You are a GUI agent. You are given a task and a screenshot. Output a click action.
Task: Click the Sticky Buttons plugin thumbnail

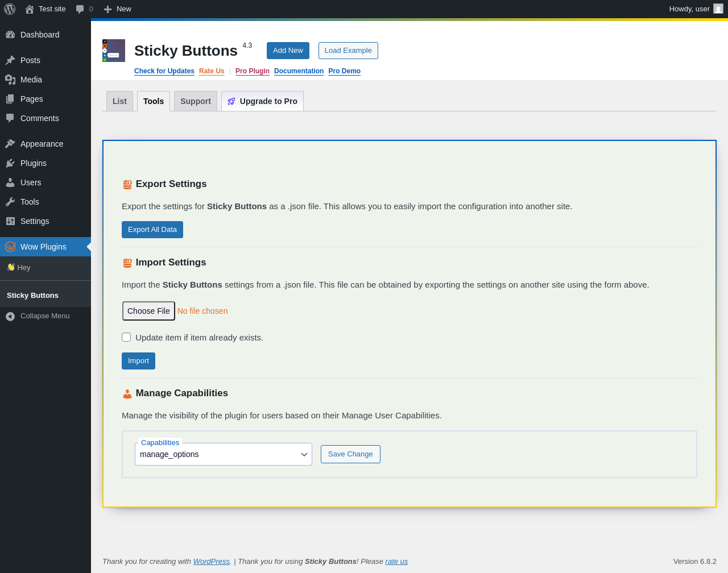click(x=114, y=51)
